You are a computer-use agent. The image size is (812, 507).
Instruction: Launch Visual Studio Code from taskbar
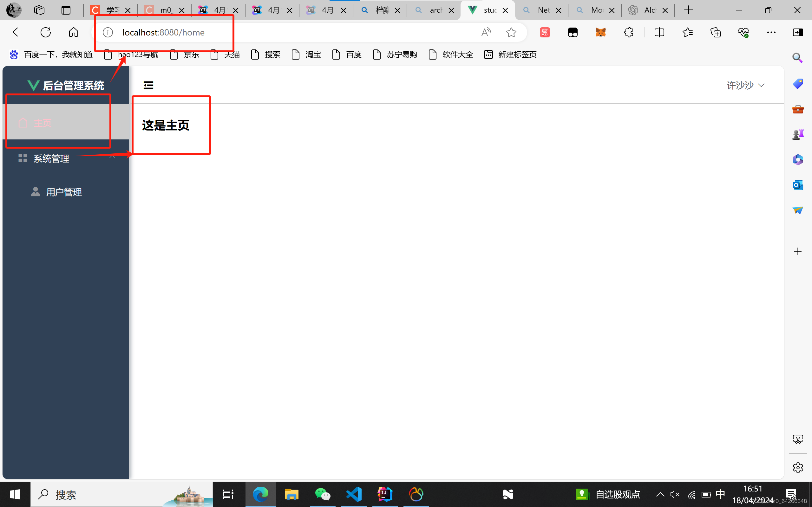354,494
